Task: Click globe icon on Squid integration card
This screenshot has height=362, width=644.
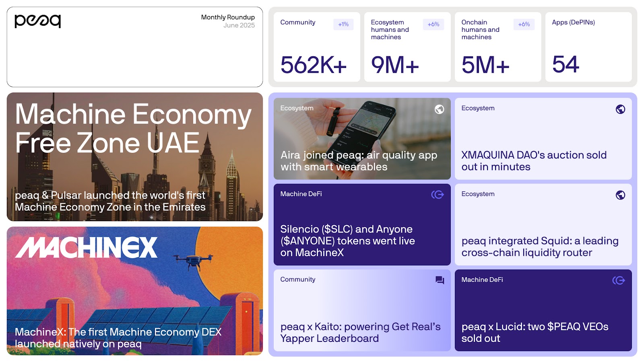Action: click(x=620, y=195)
